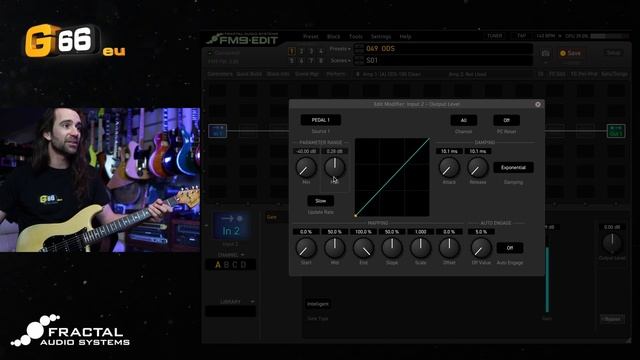
Task: Select scene button 4
Action: (x=321, y=51)
